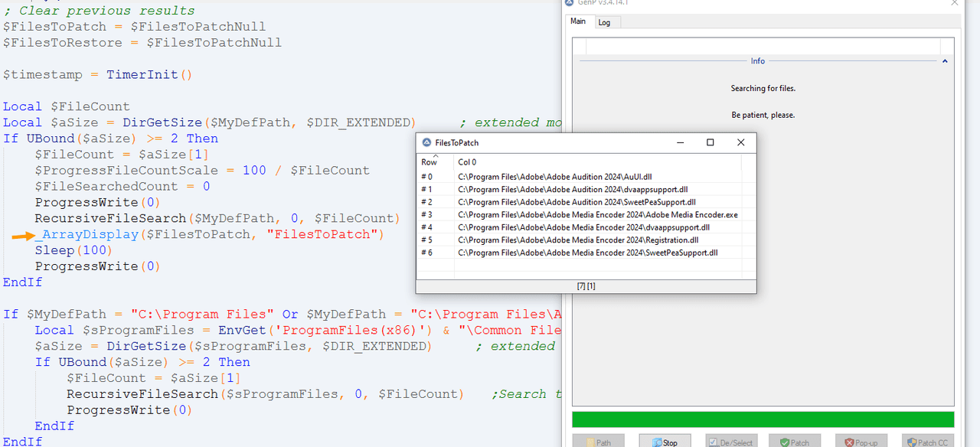The height and width of the screenshot is (447, 980).
Task: Select the Main tab in GenP
Action: tap(578, 21)
